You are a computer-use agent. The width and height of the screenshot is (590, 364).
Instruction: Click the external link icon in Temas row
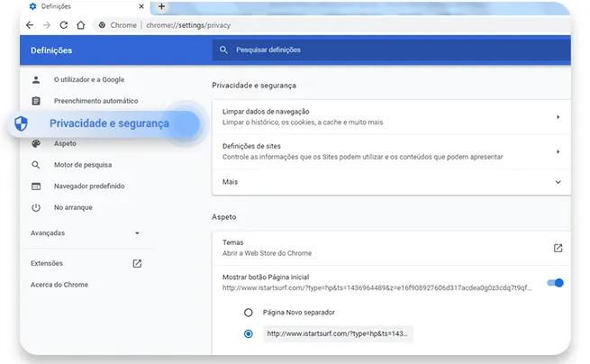tap(558, 248)
